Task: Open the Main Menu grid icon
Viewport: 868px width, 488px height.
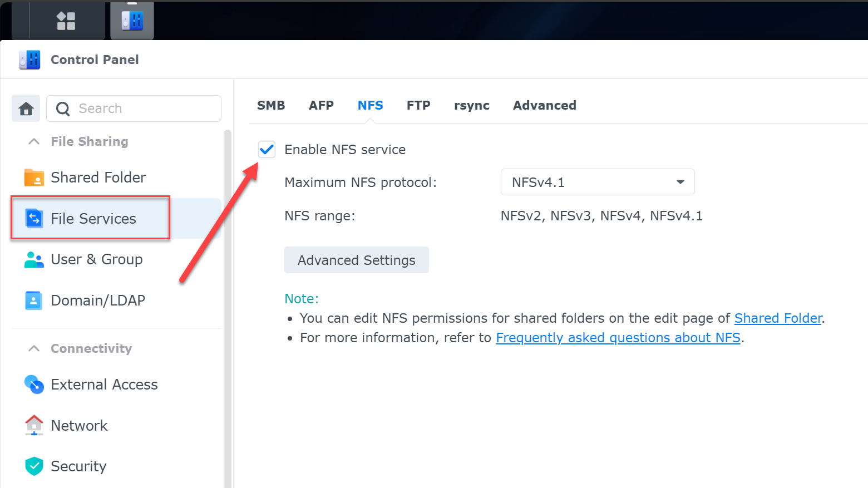Action: click(x=66, y=21)
